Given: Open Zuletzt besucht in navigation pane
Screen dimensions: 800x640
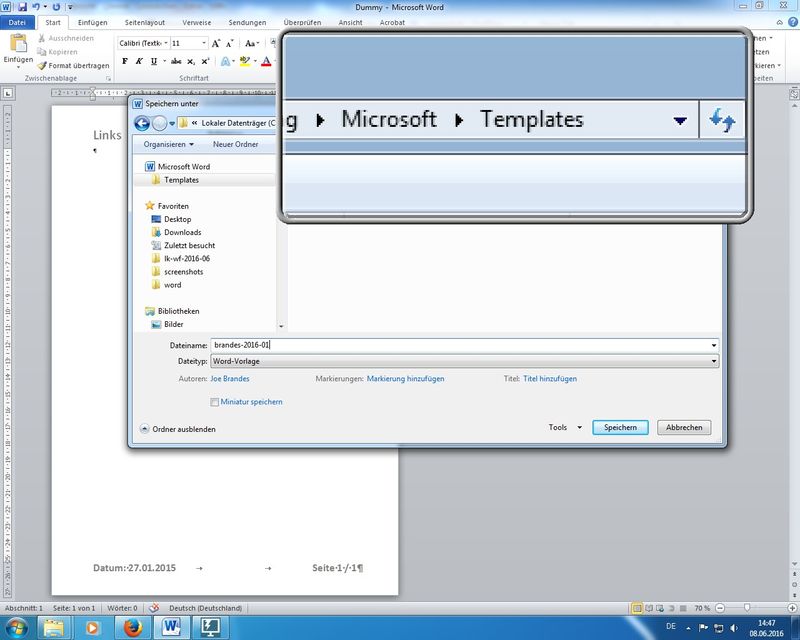Looking at the screenshot, I should pyautogui.click(x=183, y=245).
